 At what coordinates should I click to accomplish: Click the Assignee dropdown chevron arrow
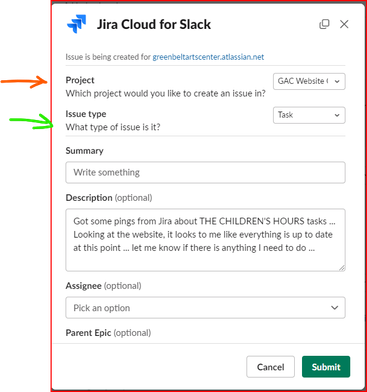(334, 308)
